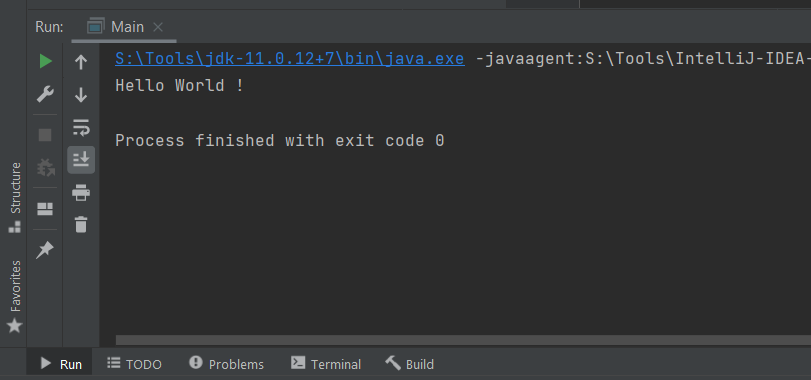811x380 pixels.
Task: Click the Restore Layout icon
Action: point(45,209)
